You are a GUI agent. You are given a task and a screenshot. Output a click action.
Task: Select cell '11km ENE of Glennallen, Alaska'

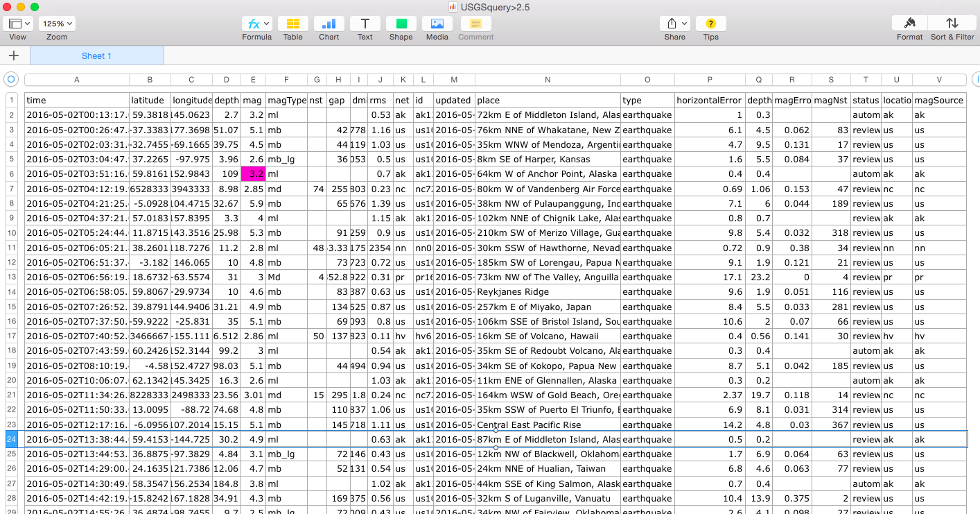pos(548,380)
